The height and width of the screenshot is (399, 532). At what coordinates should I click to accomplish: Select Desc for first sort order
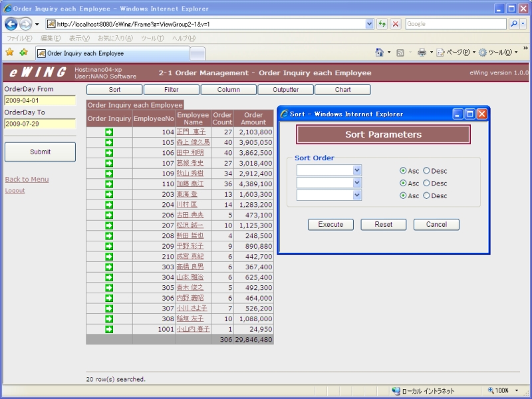click(x=426, y=171)
